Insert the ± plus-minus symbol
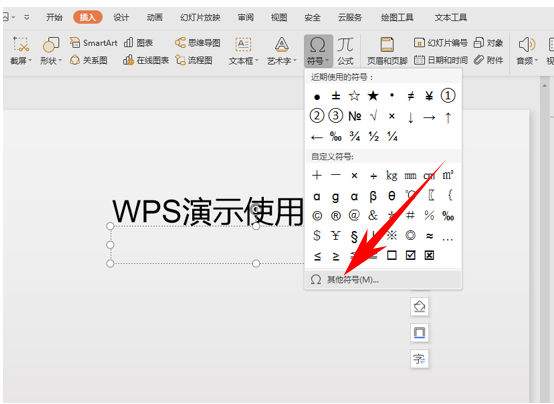Viewport: 554px width, 404px height. (x=336, y=95)
